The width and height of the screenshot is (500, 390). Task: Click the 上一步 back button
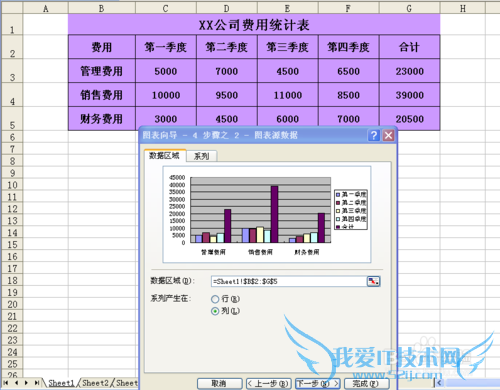pos(269,384)
